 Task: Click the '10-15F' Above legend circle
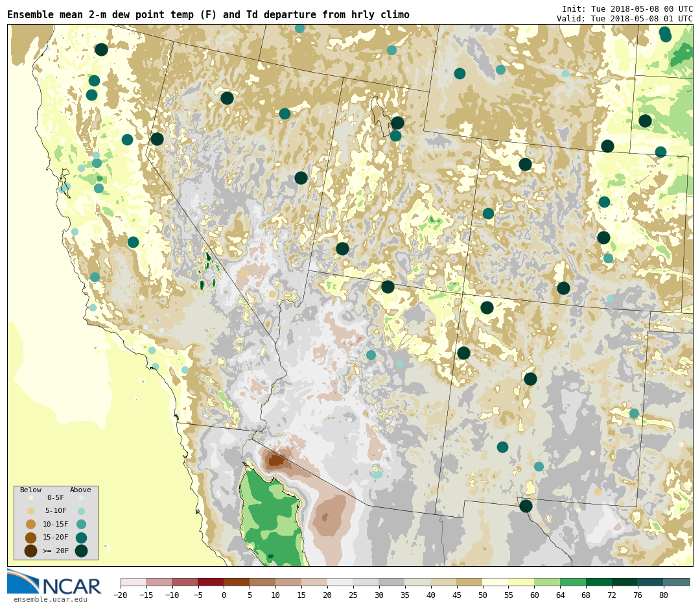point(81,524)
